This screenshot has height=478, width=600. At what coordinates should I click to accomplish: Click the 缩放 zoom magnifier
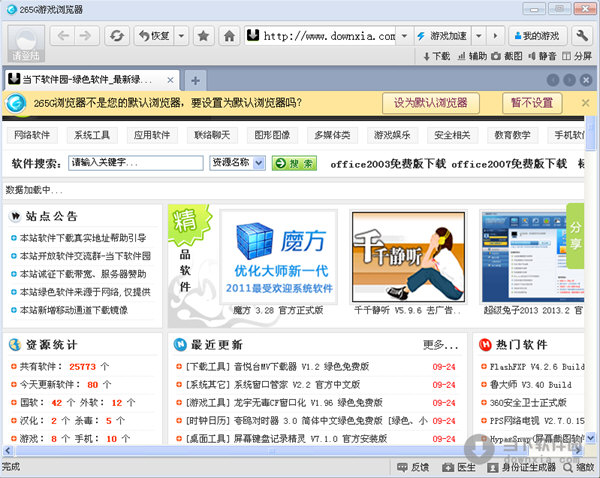click(578, 467)
